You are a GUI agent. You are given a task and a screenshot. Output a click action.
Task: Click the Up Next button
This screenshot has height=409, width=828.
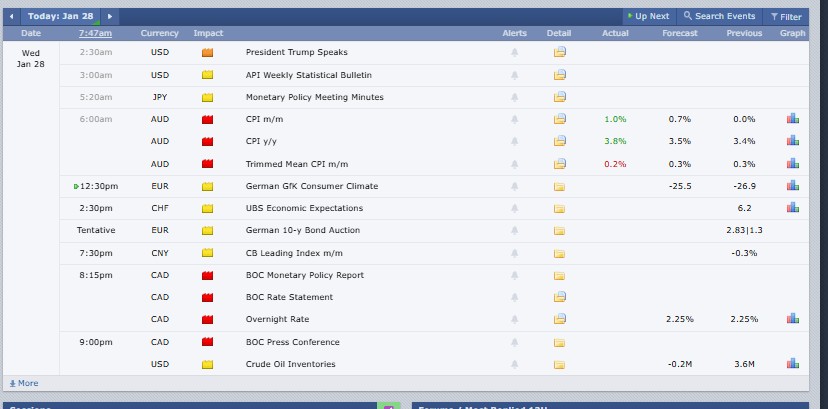[648, 16]
